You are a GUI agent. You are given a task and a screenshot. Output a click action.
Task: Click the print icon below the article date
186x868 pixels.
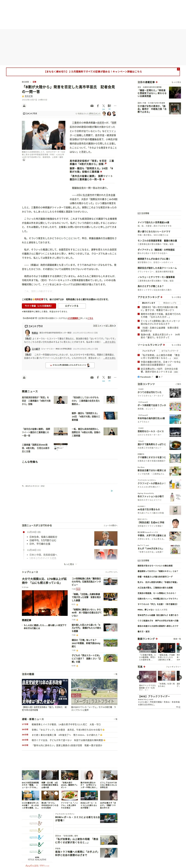(24, 105)
